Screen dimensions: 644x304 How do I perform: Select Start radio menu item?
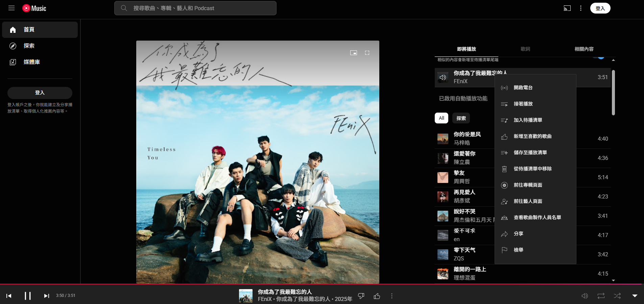pyautogui.click(x=535, y=88)
